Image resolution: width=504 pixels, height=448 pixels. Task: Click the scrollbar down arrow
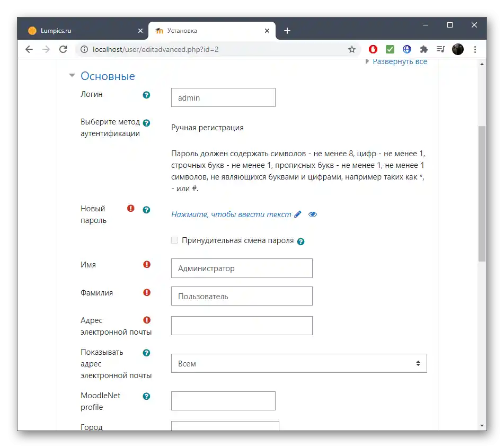click(482, 426)
